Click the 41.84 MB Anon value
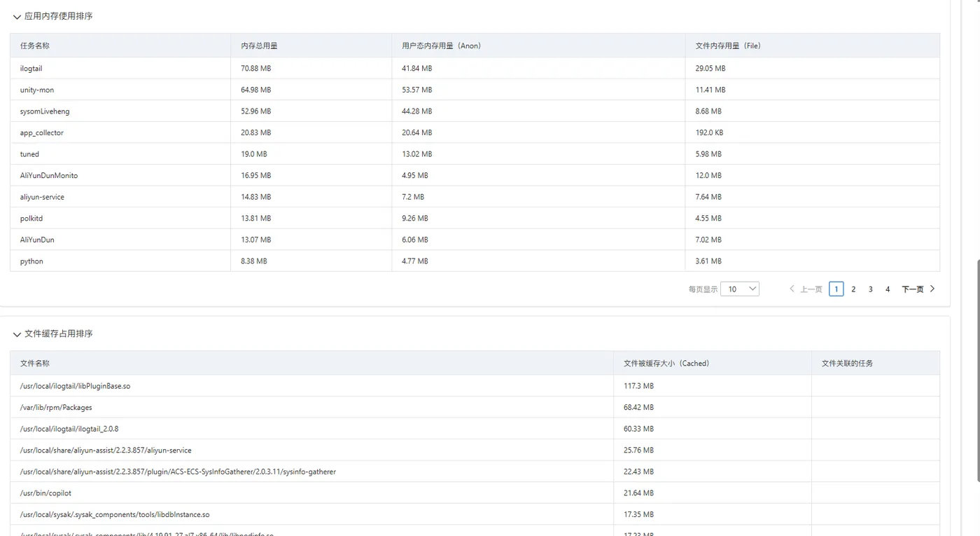Image resolution: width=980 pixels, height=536 pixels. (x=416, y=69)
